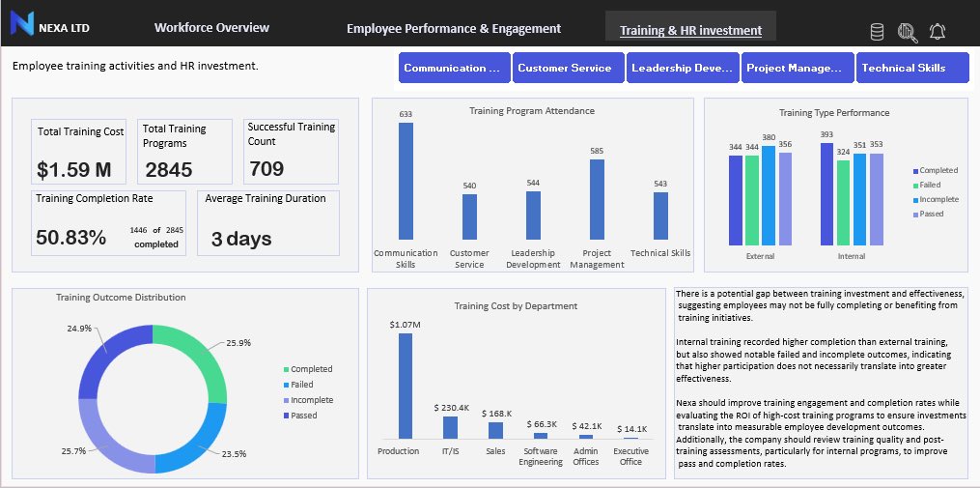Click Incomplete legend swatch in Training Type chart
Viewport: 980px width, 488px height.
915,200
